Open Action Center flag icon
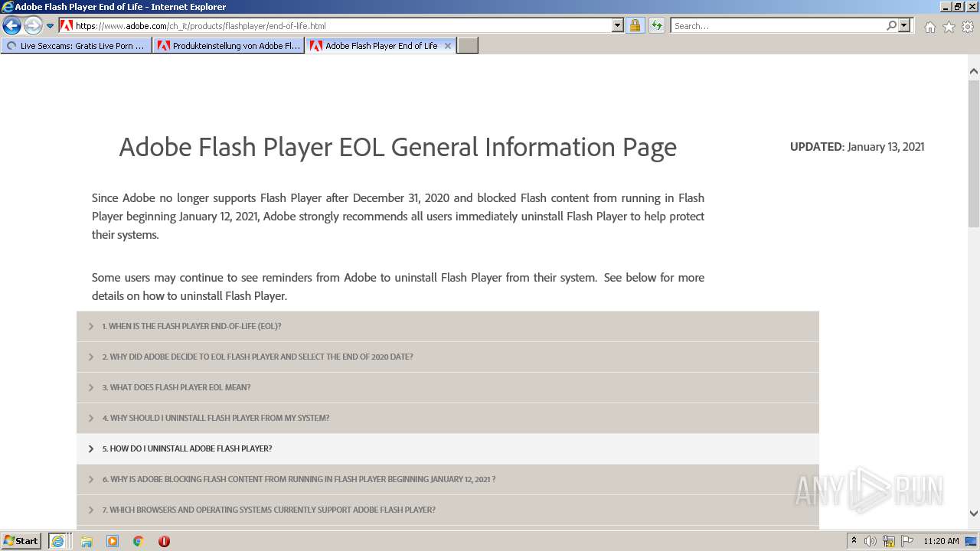Image resolution: width=980 pixels, height=551 pixels. [907, 541]
